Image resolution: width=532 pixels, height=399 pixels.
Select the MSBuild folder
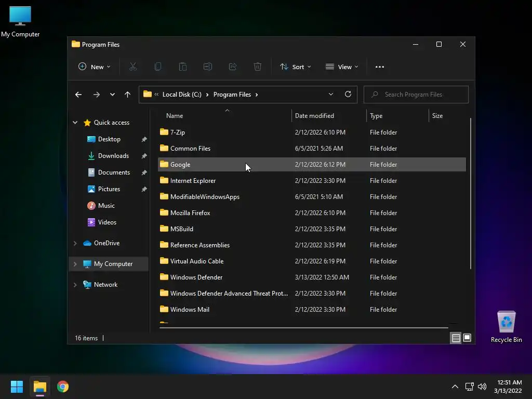pos(312,229)
